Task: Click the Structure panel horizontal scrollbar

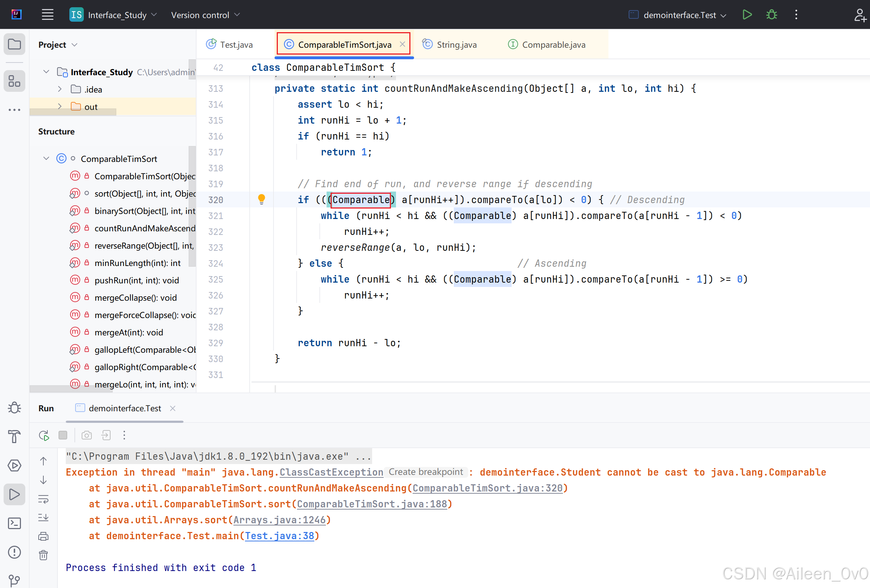Action: tap(71, 389)
